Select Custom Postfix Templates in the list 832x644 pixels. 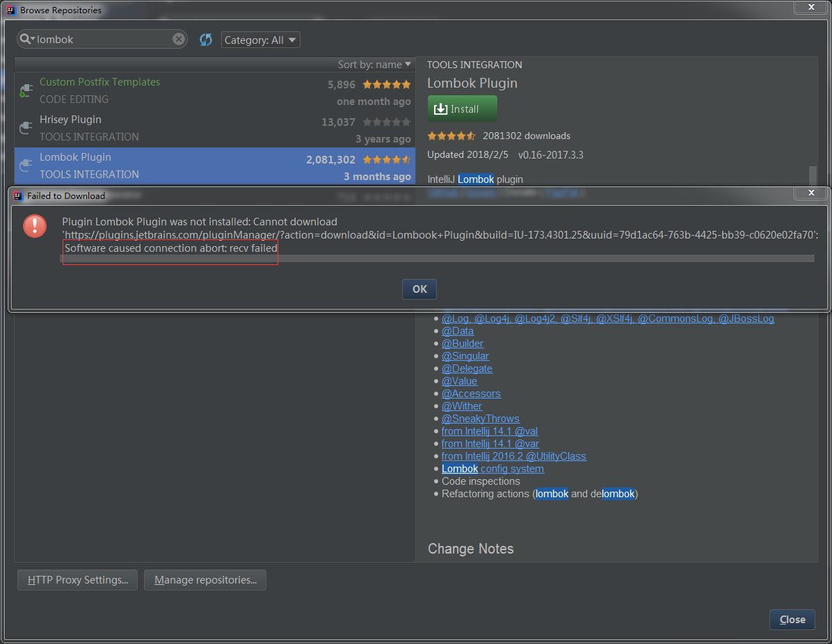coord(99,82)
